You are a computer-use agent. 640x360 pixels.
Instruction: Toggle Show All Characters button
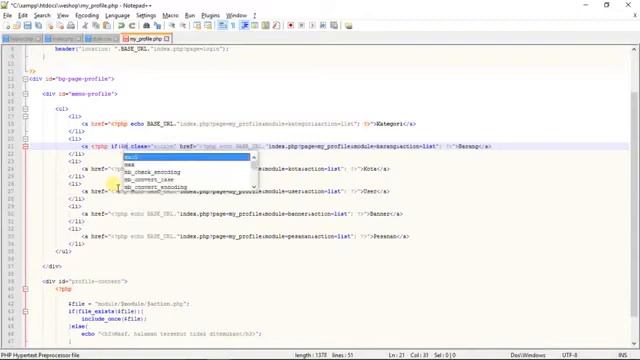(233, 26)
